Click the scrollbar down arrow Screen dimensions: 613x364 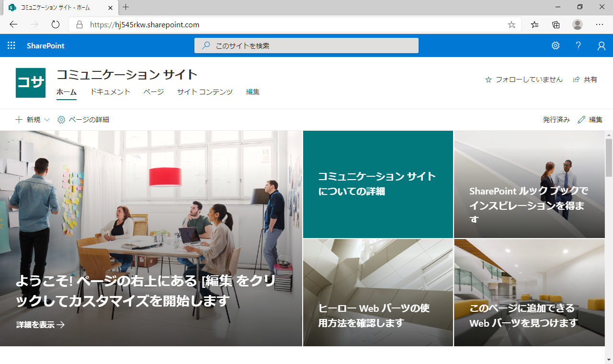click(609, 359)
